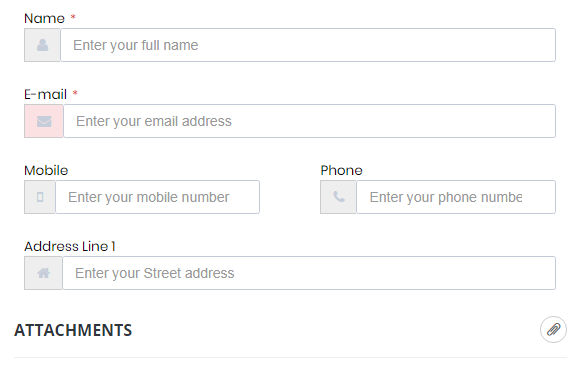The width and height of the screenshot is (577, 377).
Task: Click the Mobile field label
Action: point(46,170)
